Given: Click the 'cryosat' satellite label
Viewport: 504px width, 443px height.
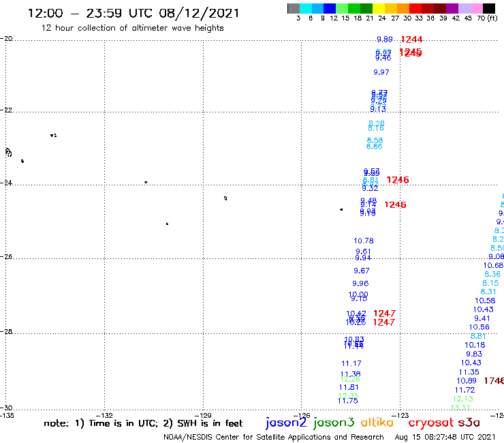Looking at the screenshot, I should 431,423.
